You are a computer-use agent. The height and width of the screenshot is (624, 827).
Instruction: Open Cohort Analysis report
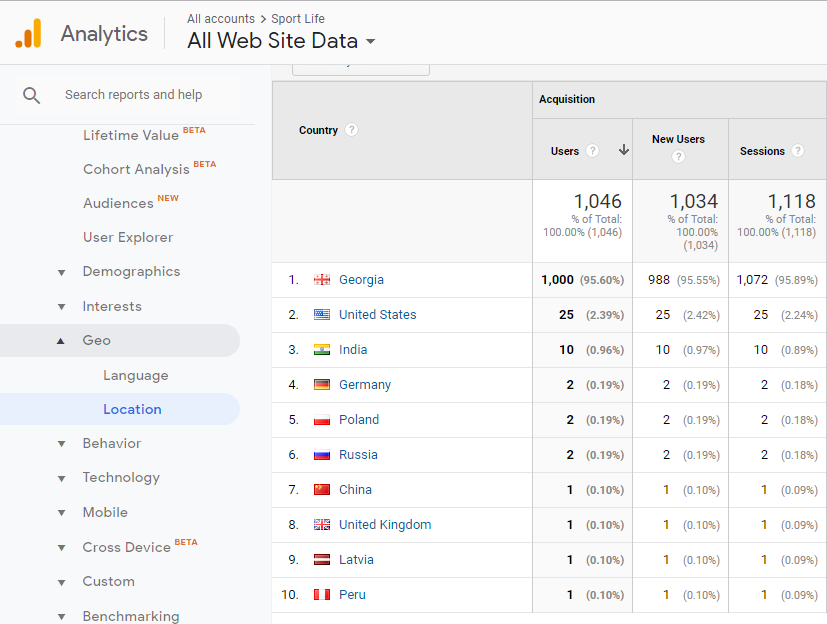click(x=136, y=170)
